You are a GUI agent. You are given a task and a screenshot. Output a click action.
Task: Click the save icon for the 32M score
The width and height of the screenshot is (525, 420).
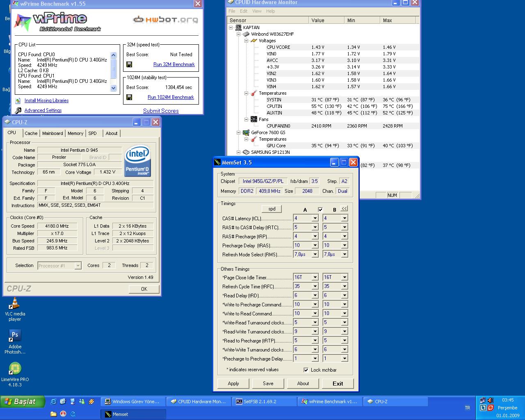tap(129, 64)
